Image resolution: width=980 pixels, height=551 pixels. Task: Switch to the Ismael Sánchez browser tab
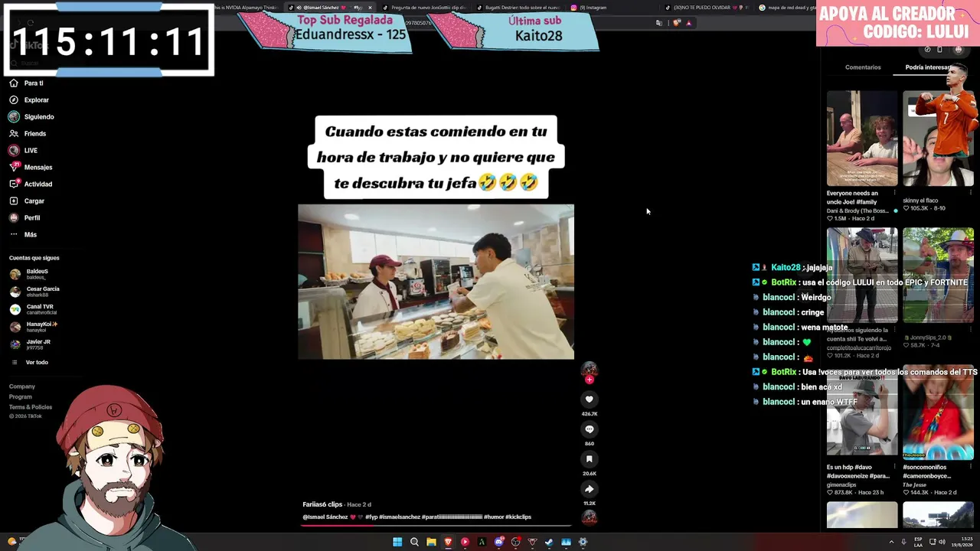tap(330, 8)
